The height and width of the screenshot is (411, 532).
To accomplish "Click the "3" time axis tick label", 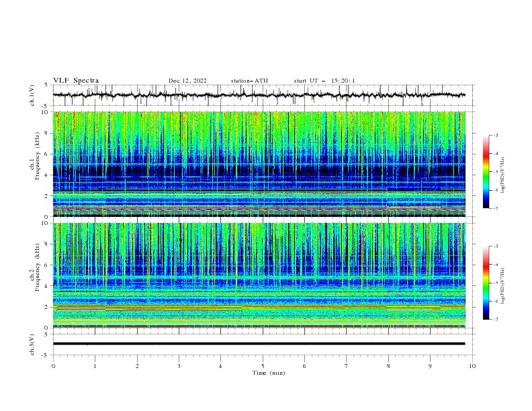I will coord(179,366).
